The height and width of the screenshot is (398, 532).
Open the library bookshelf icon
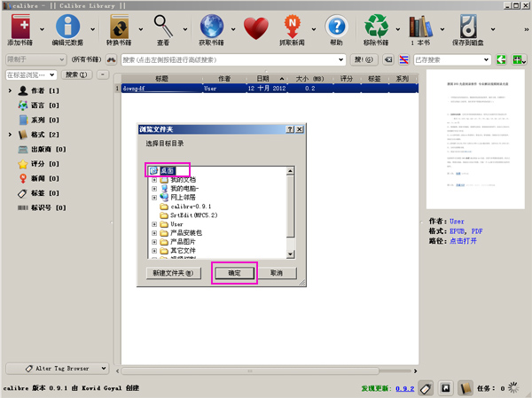coord(420,26)
